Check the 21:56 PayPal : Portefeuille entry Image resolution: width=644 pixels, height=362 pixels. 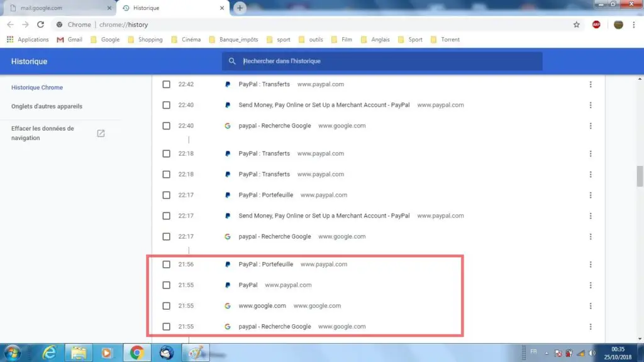[166, 265]
